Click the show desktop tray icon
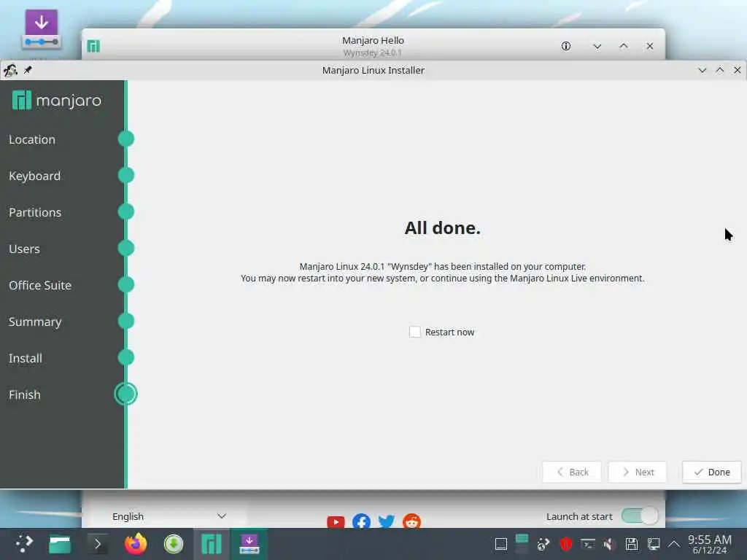 (500, 544)
